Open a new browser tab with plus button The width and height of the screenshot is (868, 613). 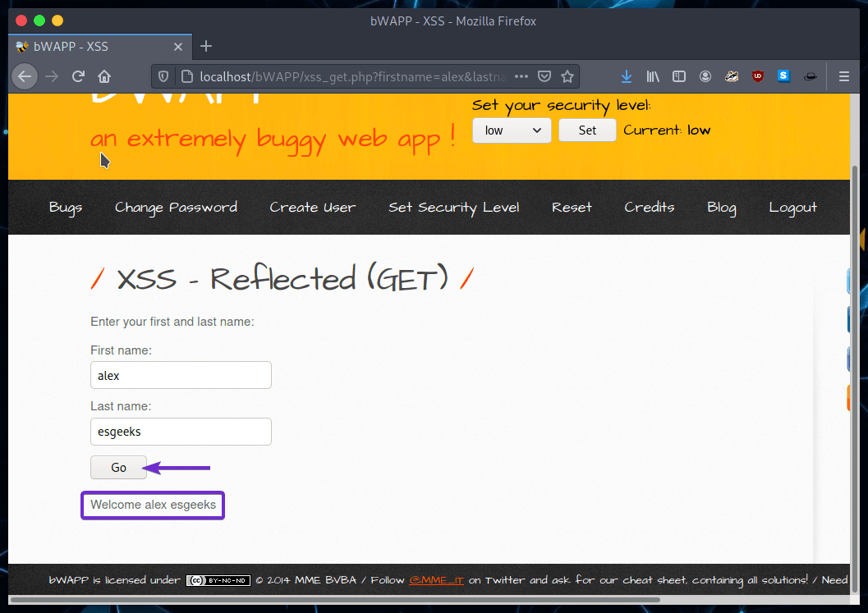[205, 47]
